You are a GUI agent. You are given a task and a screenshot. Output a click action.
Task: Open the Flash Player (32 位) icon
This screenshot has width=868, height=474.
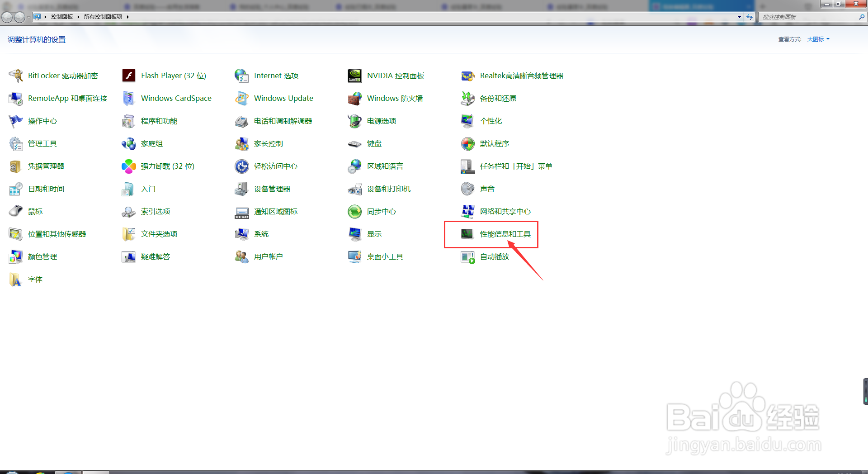pos(129,76)
